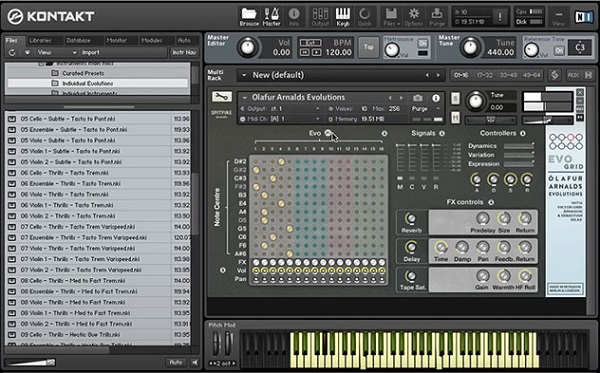Open the Browse folder icon in toolbar
This screenshot has width=600, height=373.
[249, 17]
